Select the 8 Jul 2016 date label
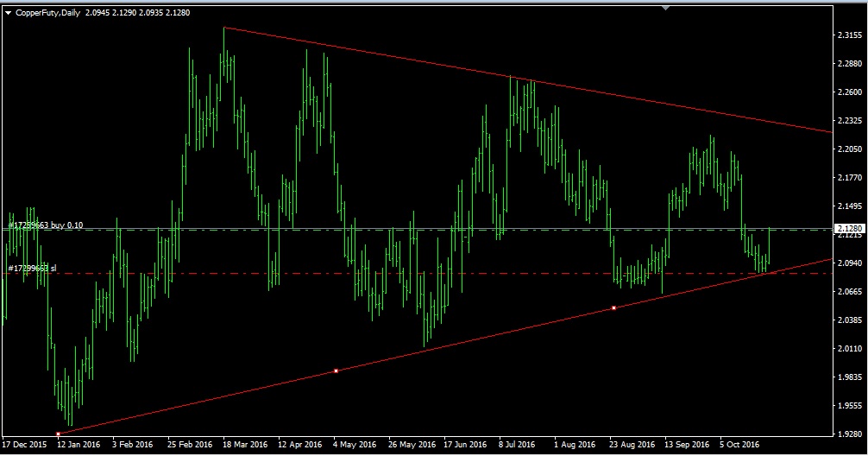The height and width of the screenshot is (456, 868). tap(516, 445)
